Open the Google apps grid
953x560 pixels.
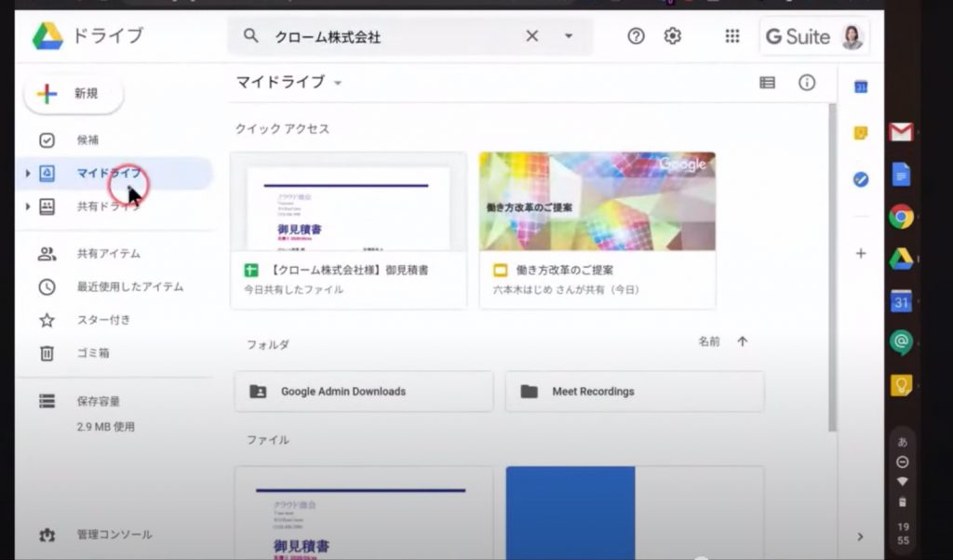coord(732,36)
